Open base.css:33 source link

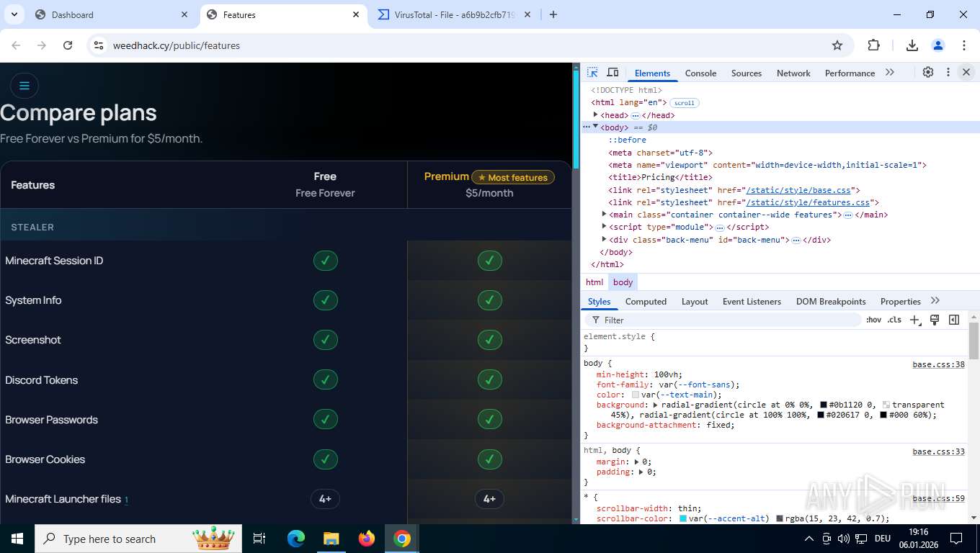(x=938, y=451)
